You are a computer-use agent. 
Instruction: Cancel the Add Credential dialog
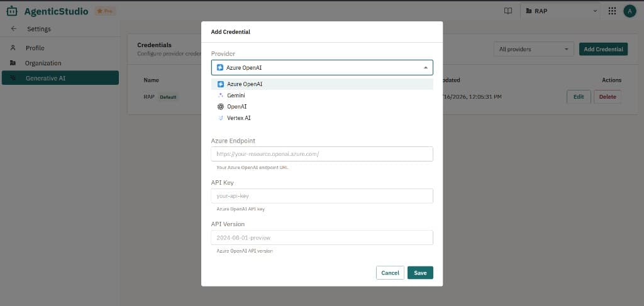(x=390, y=273)
